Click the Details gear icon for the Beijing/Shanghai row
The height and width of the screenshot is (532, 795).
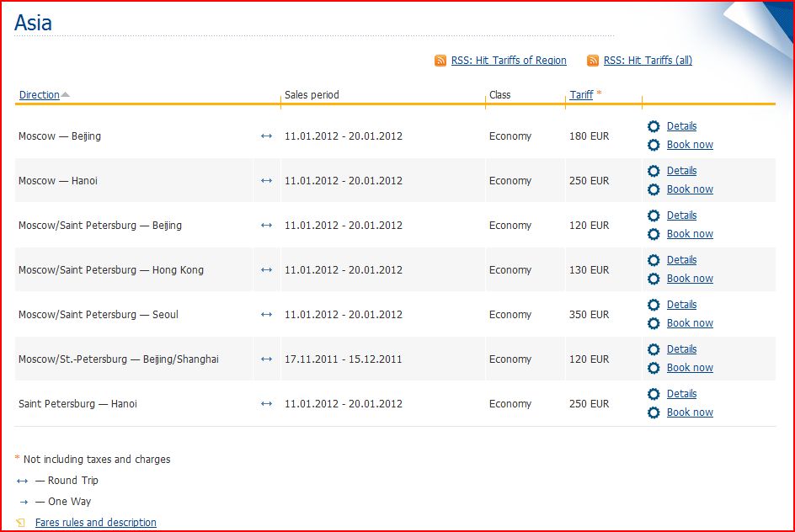tap(654, 349)
